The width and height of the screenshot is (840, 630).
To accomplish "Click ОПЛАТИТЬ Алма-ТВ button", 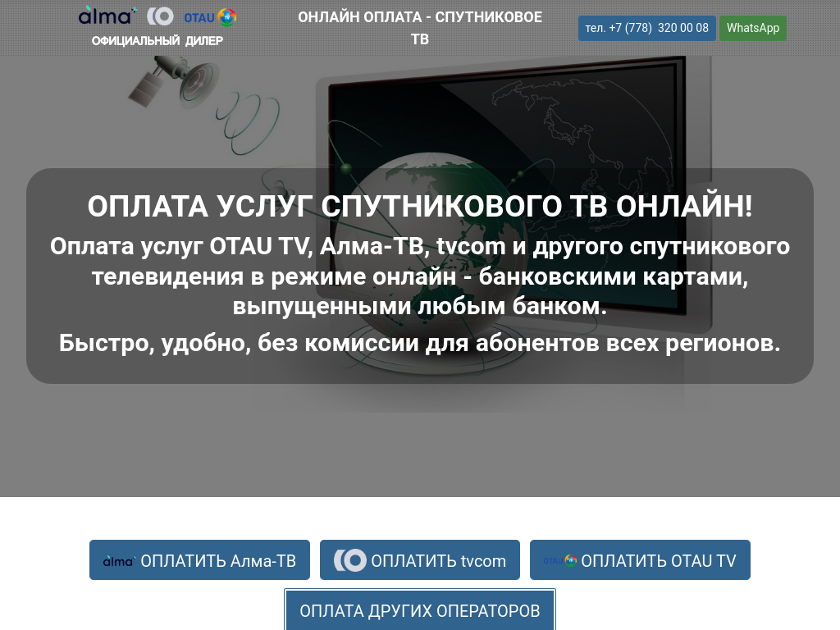I will (x=200, y=559).
